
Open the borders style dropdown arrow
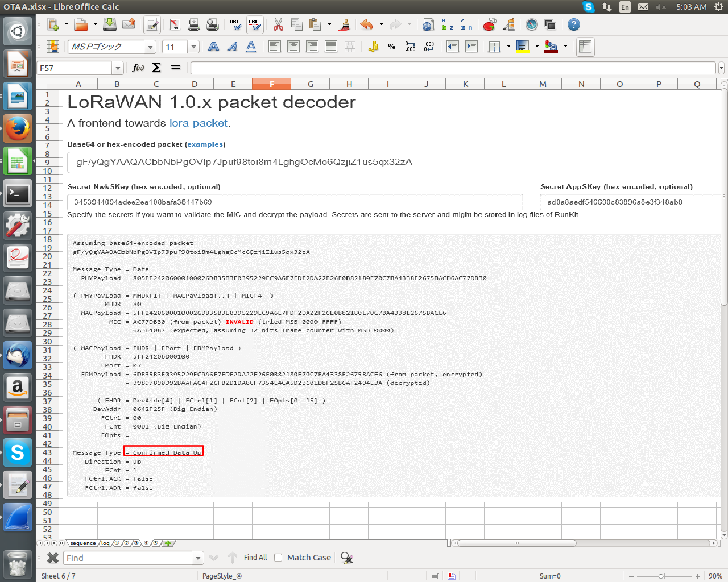click(508, 47)
